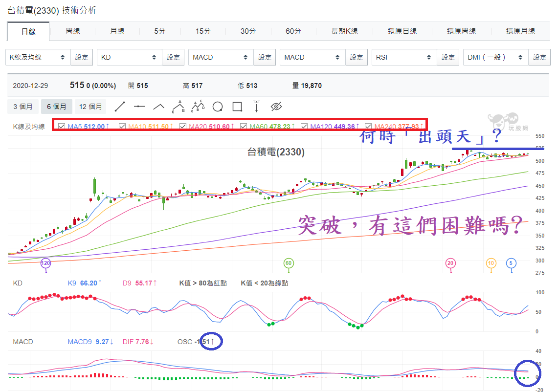Open the RSI indicator dropdown
The image size is (558, 392).
pyautogui.click(x=404, y=57)
